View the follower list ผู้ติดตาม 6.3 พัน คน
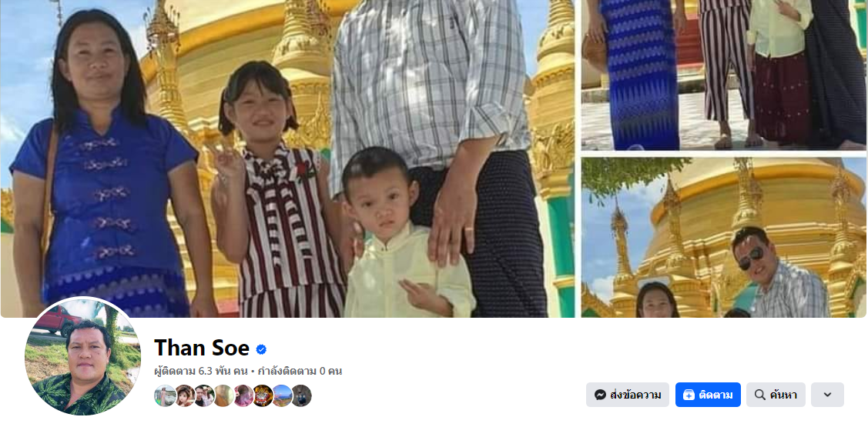The height and width of the screenshot is (427, 868). click(201, 371)
